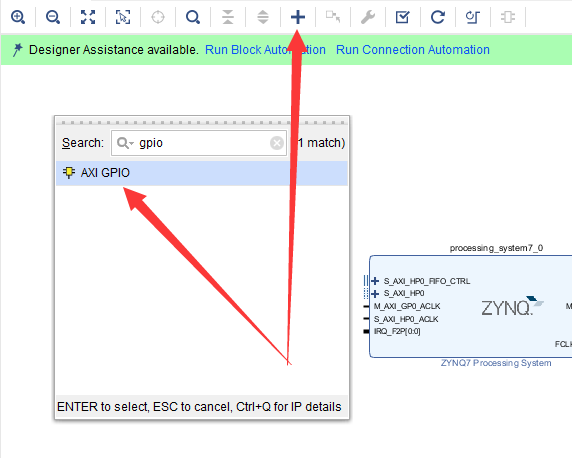Click the Zoom Fit icon
This screenshot has height=458, width=572.
tap(88, 17)
